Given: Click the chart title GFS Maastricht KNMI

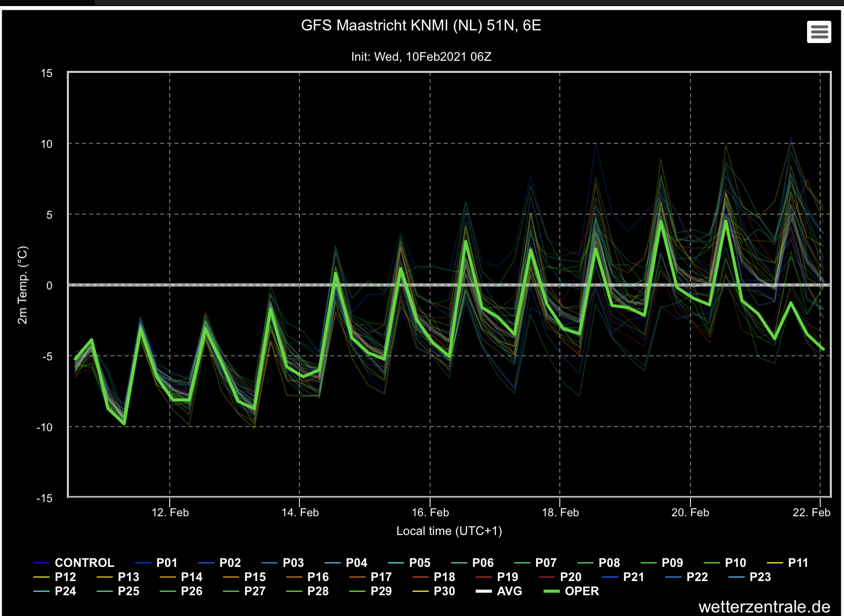Looking at the screenshot, I should (x=421, y=25).
